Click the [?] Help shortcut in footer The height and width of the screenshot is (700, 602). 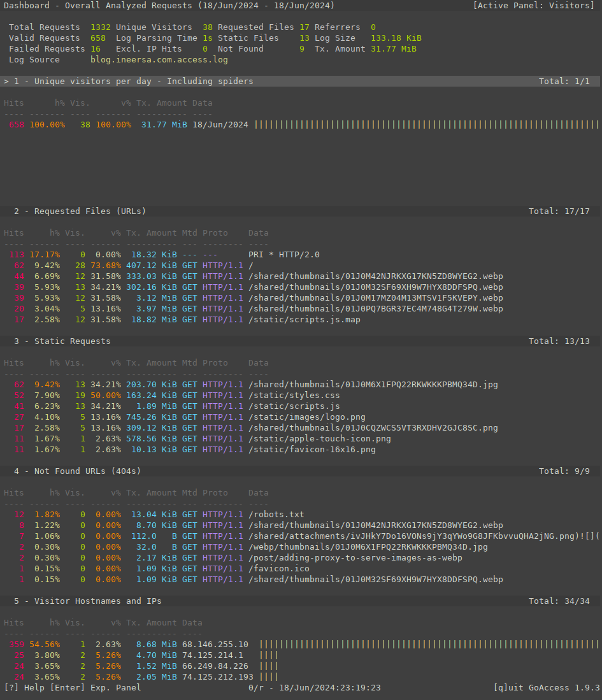[x=24, y=687]
